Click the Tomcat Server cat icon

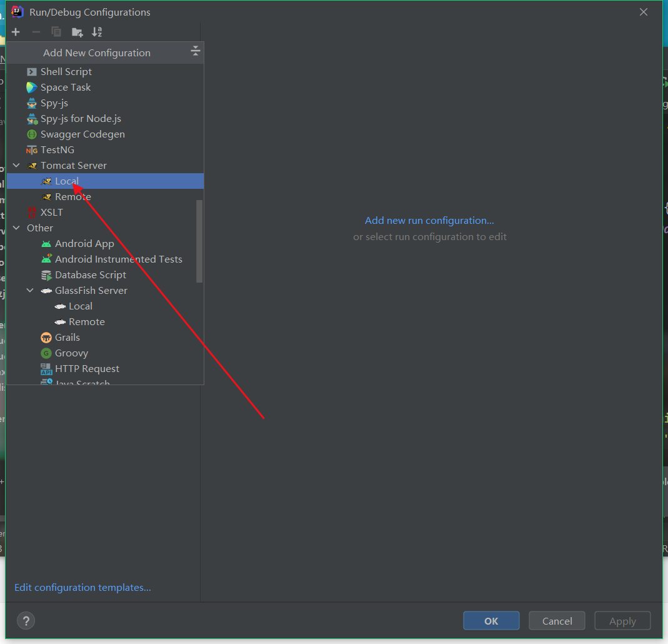click(32, 165)
